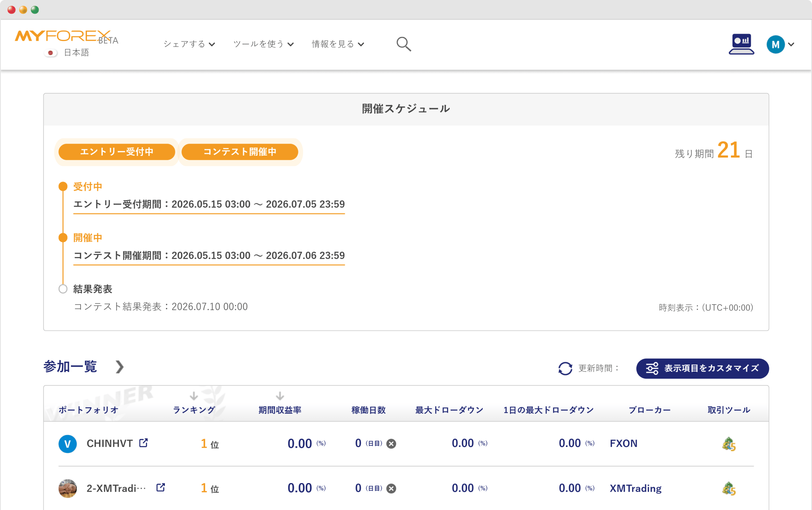Minimize window with yellow button
Screen dimensions: 812x510
23,10
